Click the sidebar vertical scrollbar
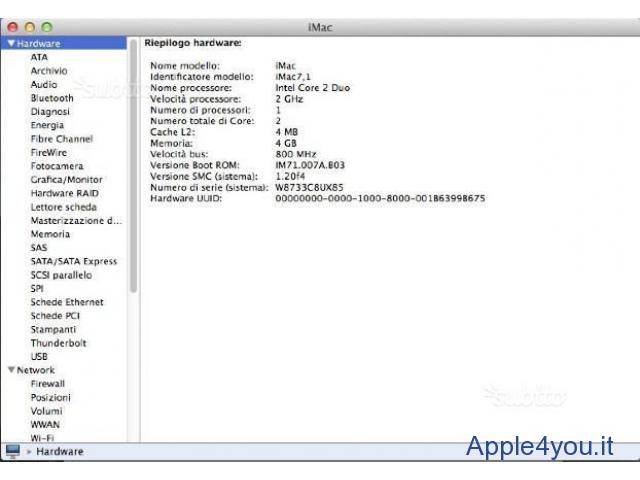The width and height of the screenshot is (640, 480). (x=133, y=167)
